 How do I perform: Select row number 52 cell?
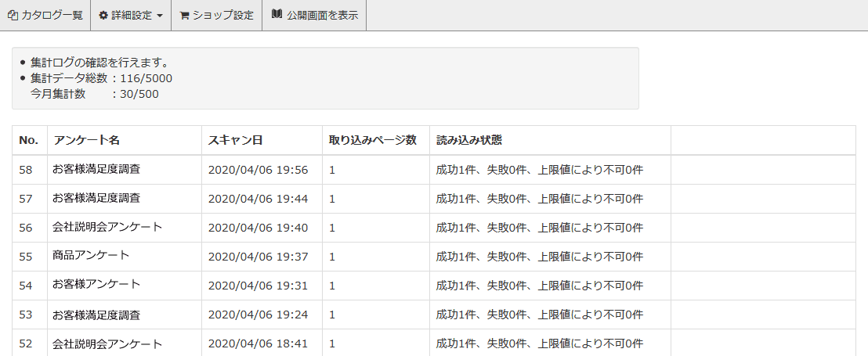pos(26,343)
